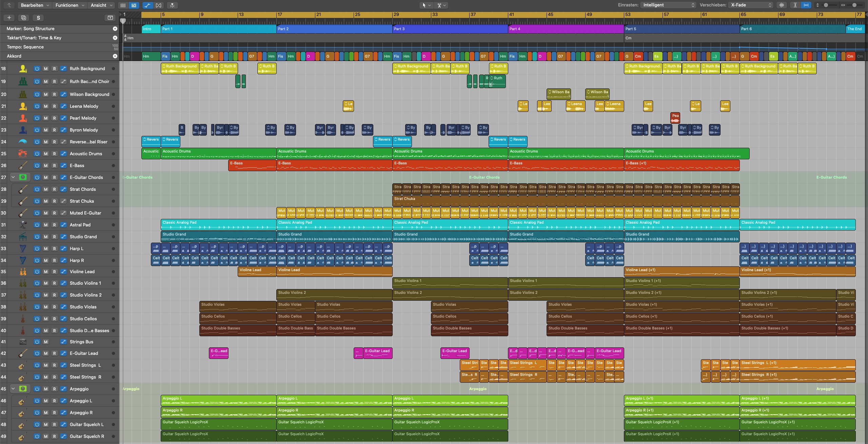Open the Ansicht menu
868x444 pixels.
pyautogui.click(x=102, y=5)
